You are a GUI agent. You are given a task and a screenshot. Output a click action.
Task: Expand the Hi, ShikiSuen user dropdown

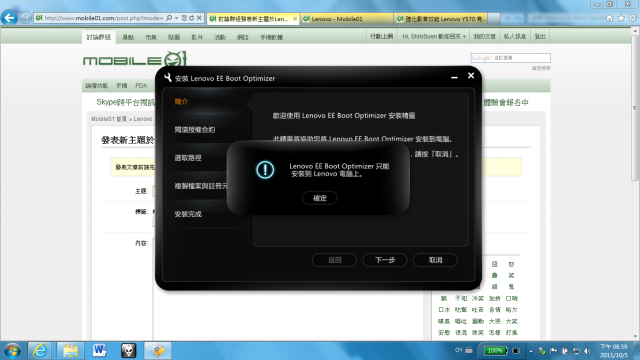[x=433, y=36]
